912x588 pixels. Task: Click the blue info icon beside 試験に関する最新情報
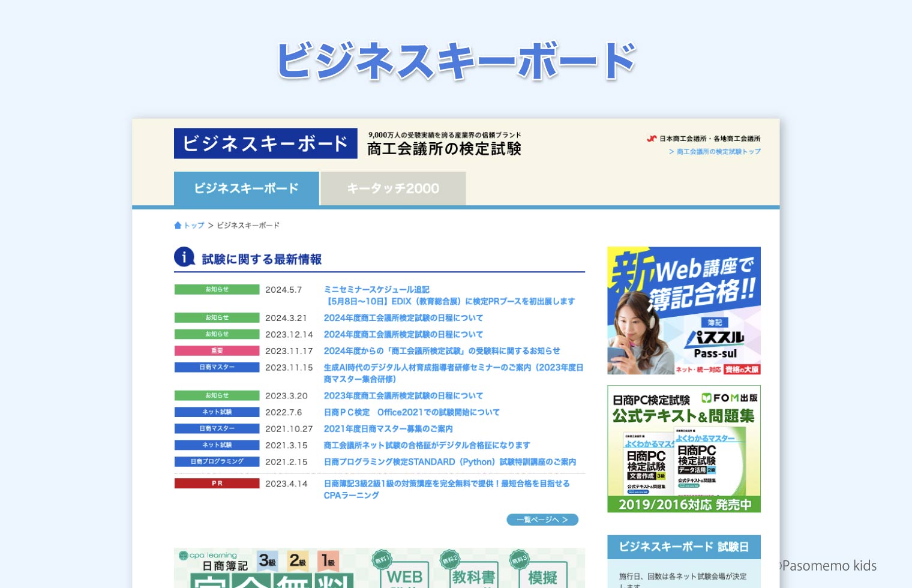[184, 257]
